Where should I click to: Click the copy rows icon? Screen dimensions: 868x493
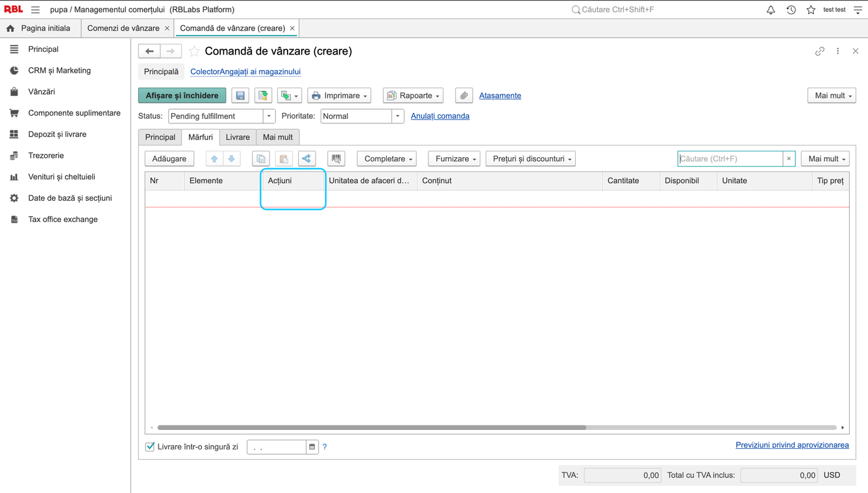pyautogui.click(x=261, y=158)
